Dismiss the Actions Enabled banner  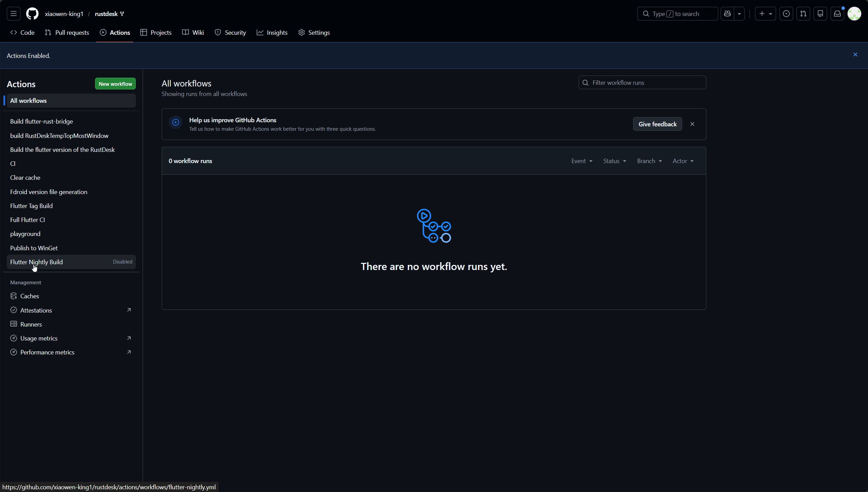tap(855, 54)
